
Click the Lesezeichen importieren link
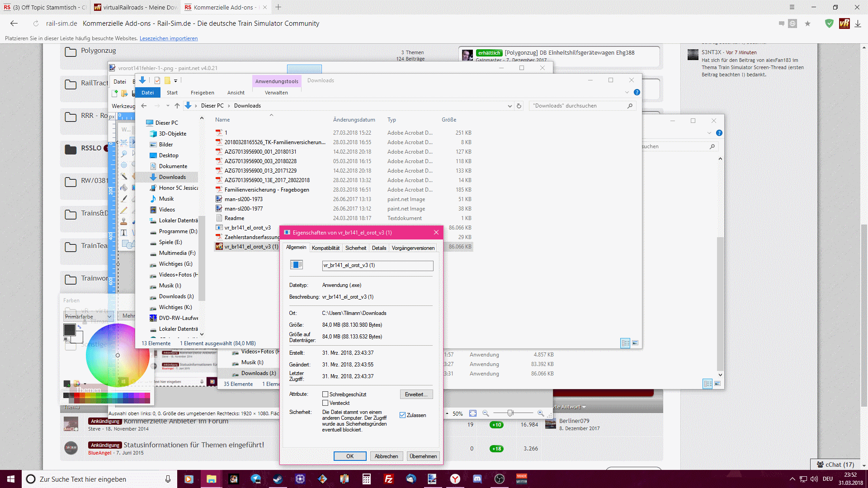pyautogui.click(x=168, y=38)
